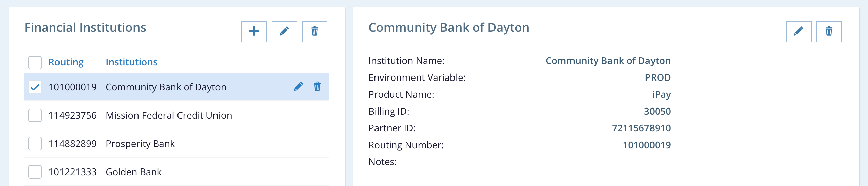Click the add financial institution plus icon
The width and height of the screenshot is (868, 186).
[x=254, y=31]
